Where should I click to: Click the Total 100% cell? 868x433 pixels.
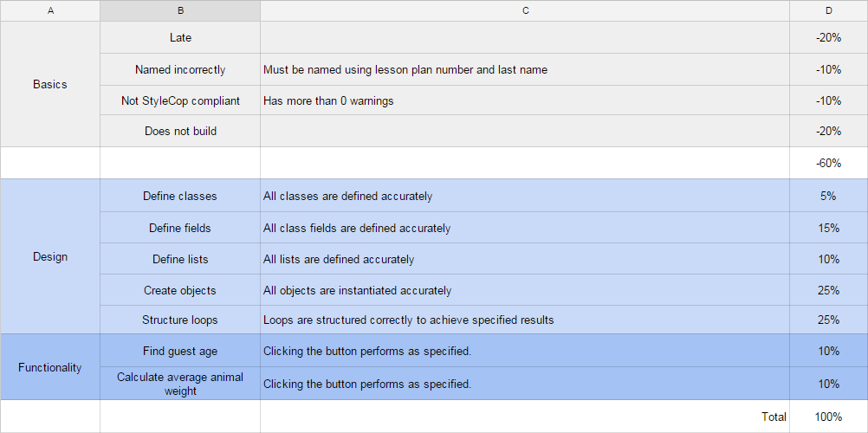828,417
